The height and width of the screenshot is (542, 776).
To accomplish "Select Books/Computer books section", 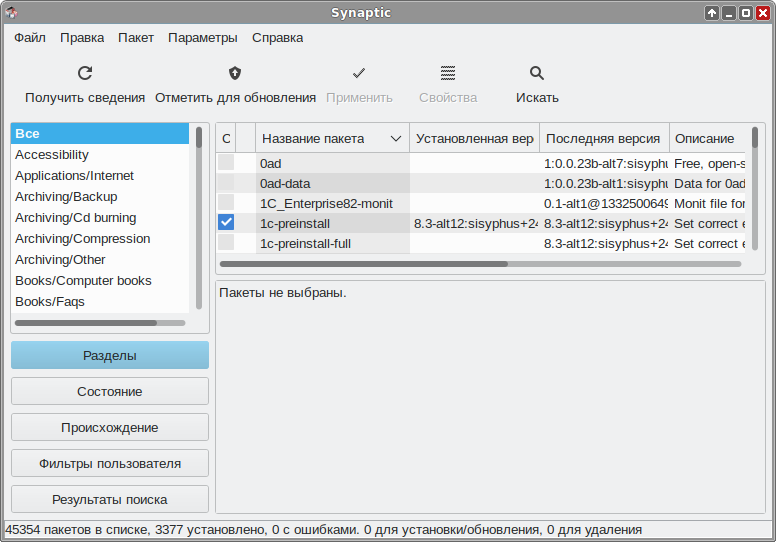I will (x=100, y=281).
